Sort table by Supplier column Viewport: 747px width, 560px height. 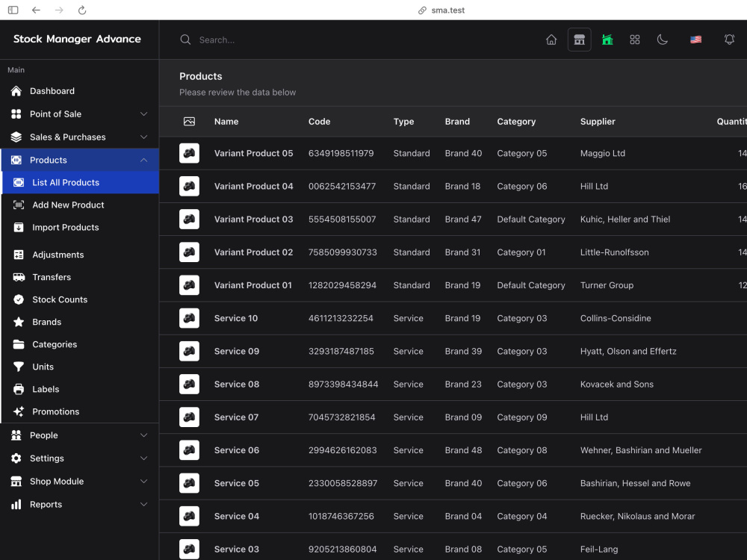(598, 122)
